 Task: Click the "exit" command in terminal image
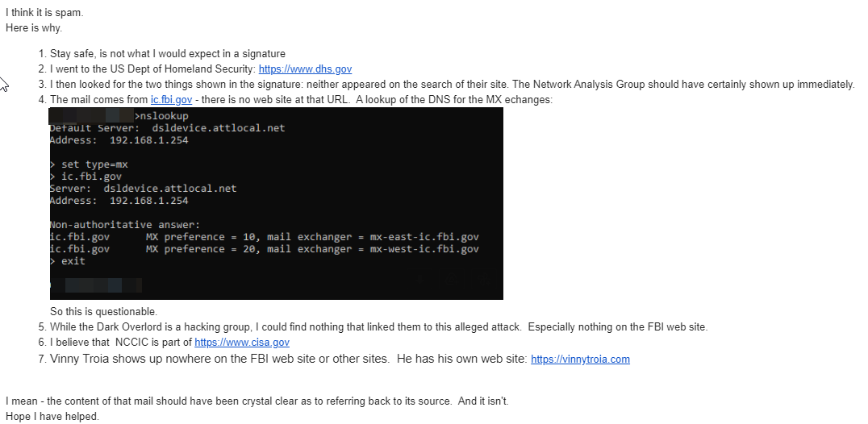click(x=73, y=261)
